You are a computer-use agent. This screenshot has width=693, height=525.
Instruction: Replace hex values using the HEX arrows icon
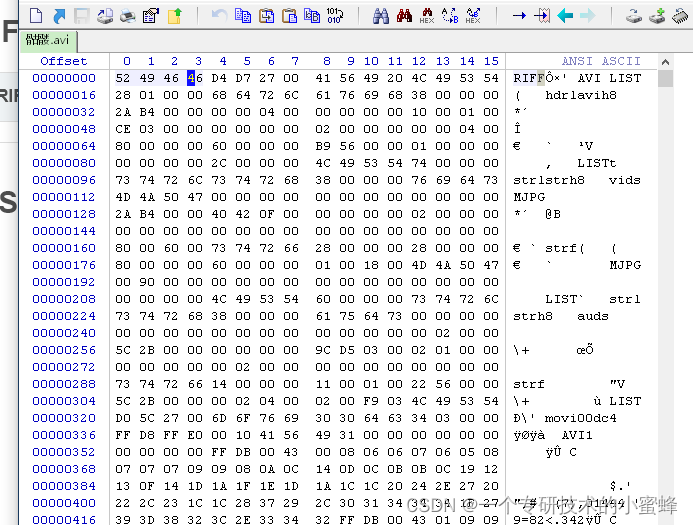pyautogui.click(x=473, y=16)
